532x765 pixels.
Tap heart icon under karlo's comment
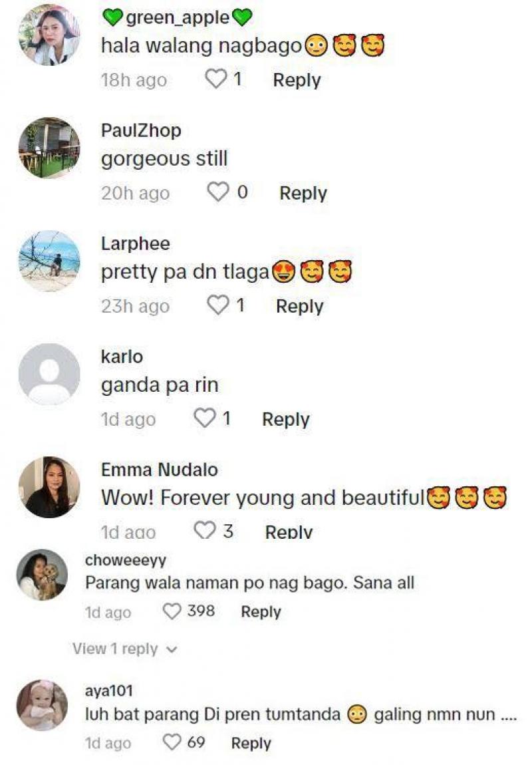click(204, 418)
